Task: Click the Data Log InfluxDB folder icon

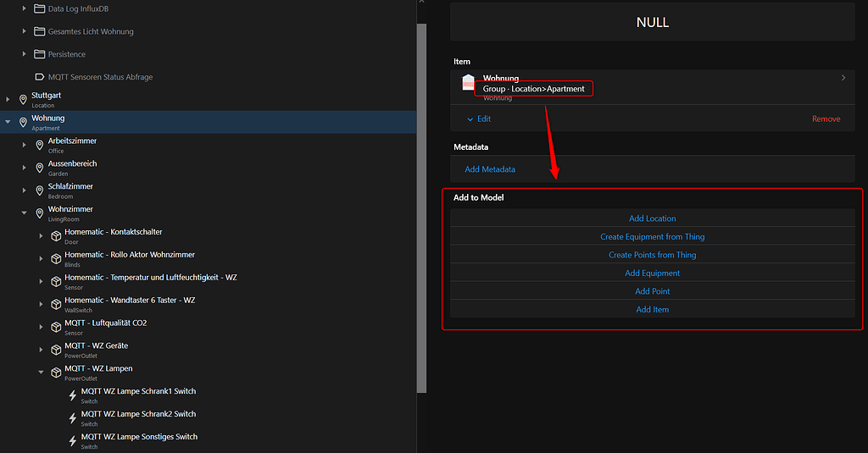Action: 40,8
